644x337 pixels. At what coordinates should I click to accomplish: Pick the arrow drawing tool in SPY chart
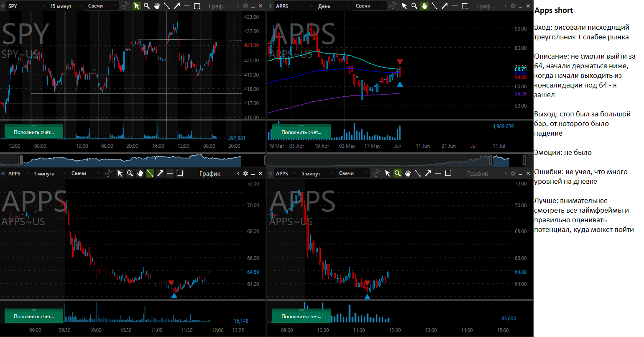point(177,6)
